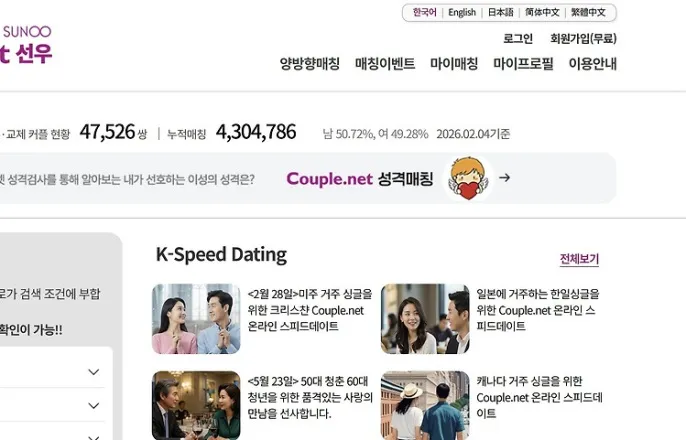Click the cupid heart mascot icon
The height and width of the screenshot is (440, 686).
click(468, 178)
